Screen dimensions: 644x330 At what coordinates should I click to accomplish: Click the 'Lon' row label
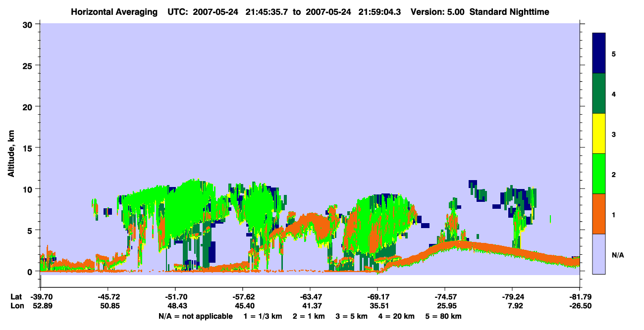[x=16, y=306]
